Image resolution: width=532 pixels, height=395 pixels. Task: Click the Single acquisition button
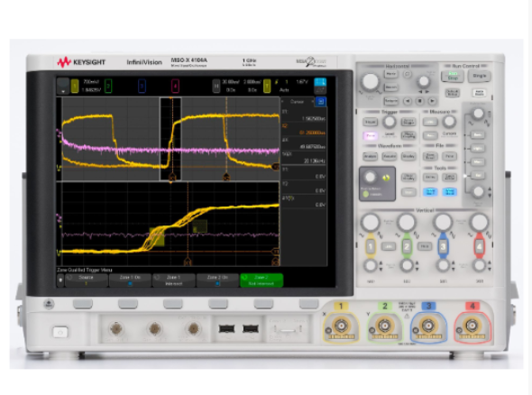(x=480, y=76)
